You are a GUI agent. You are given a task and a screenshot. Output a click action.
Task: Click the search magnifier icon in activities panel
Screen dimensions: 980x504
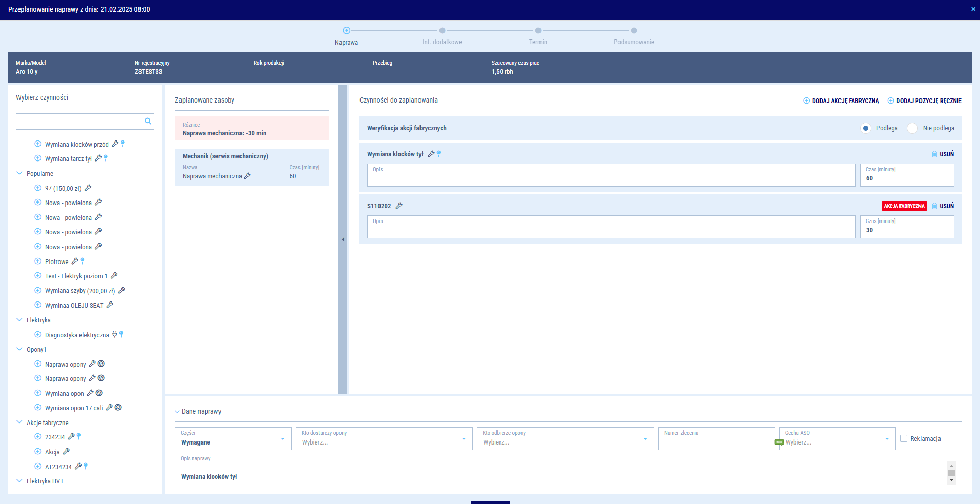[148, 122]
